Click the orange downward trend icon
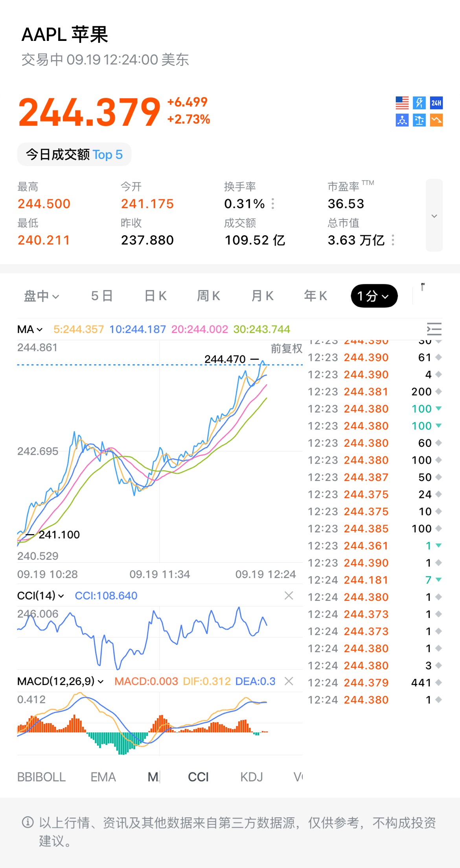Image resolution: width=460 pixels, height=868 pixels. point(436,120)
